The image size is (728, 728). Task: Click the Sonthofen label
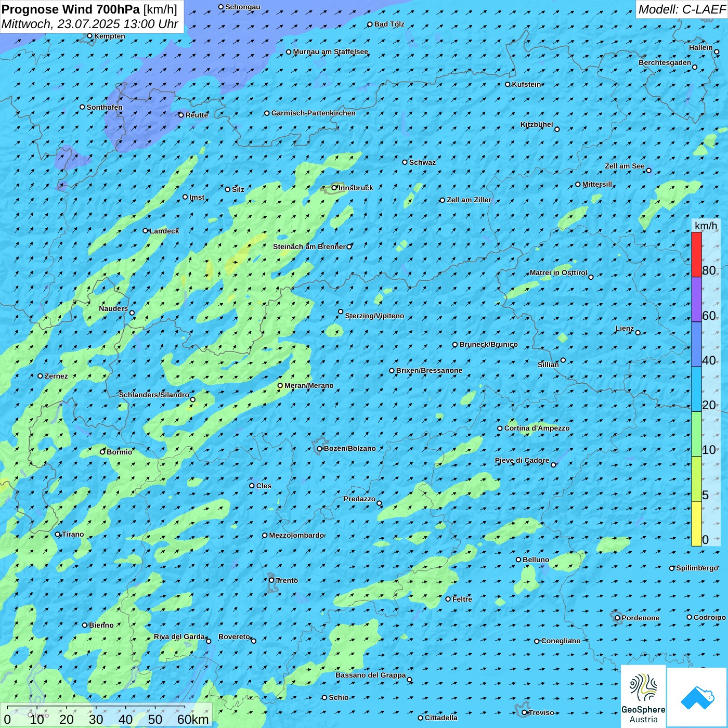(105, 107)
